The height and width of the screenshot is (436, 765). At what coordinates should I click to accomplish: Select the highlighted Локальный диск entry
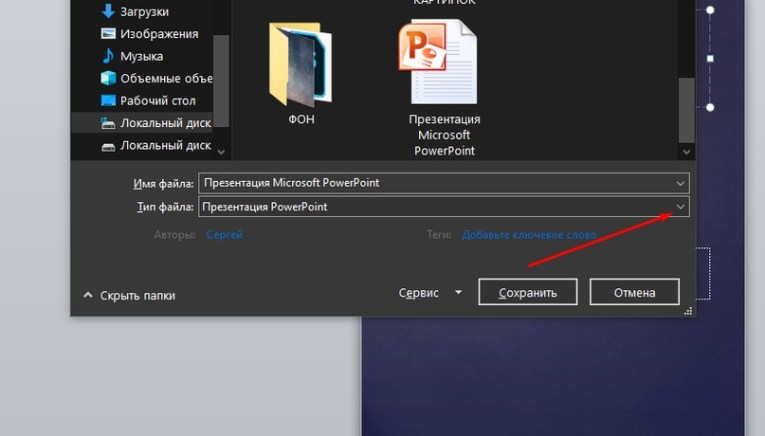[x=165, y=123]
